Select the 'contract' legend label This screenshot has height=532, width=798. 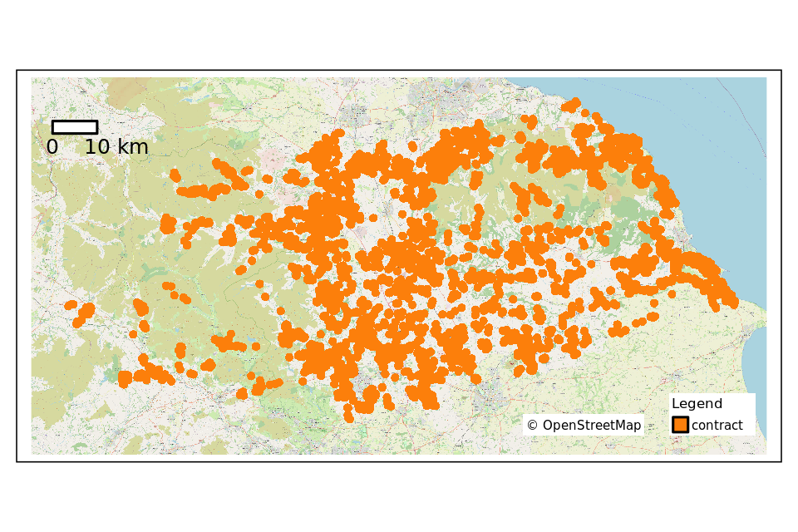(x=717, y=426)
